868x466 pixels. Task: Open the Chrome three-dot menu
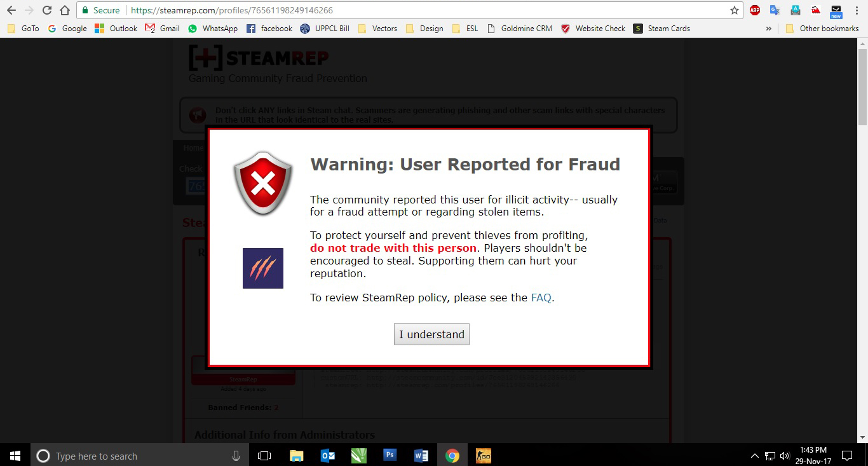[856, 10]
